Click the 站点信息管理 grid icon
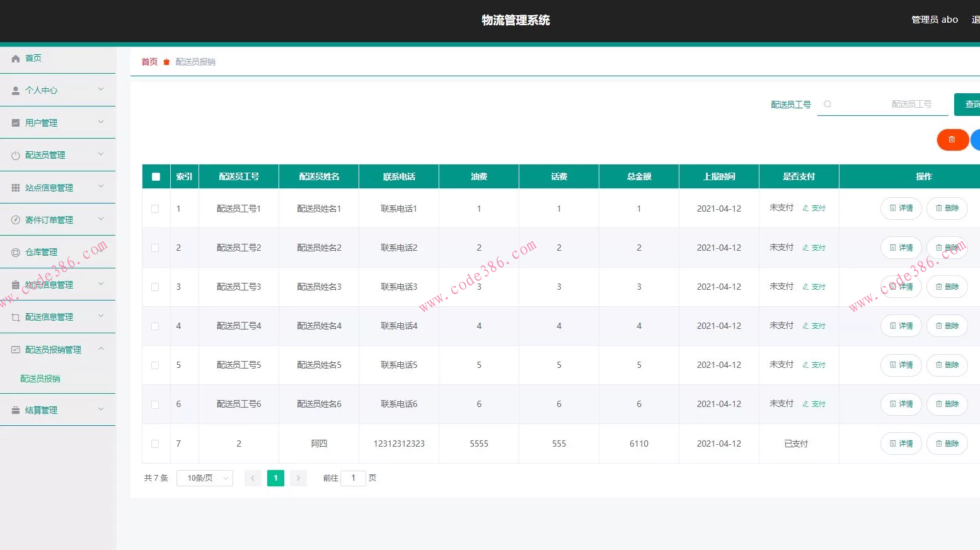Viewport: 980px width, 550px height. [x=16, y=188]
